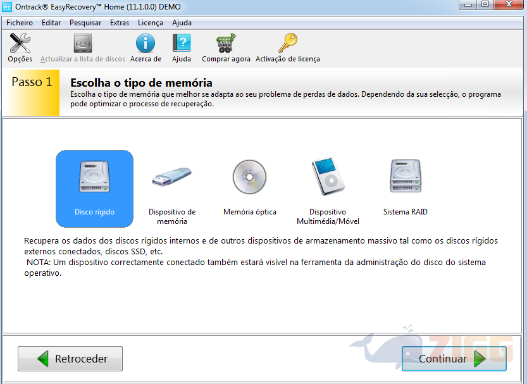This screenshot has height=384, width=527.
Task: Click the EasyRecovery title bar app icon
Action: [7, 7]
